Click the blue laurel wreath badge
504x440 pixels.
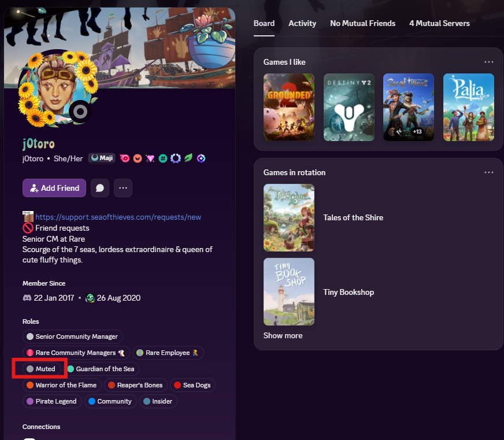tap(176, 158)
